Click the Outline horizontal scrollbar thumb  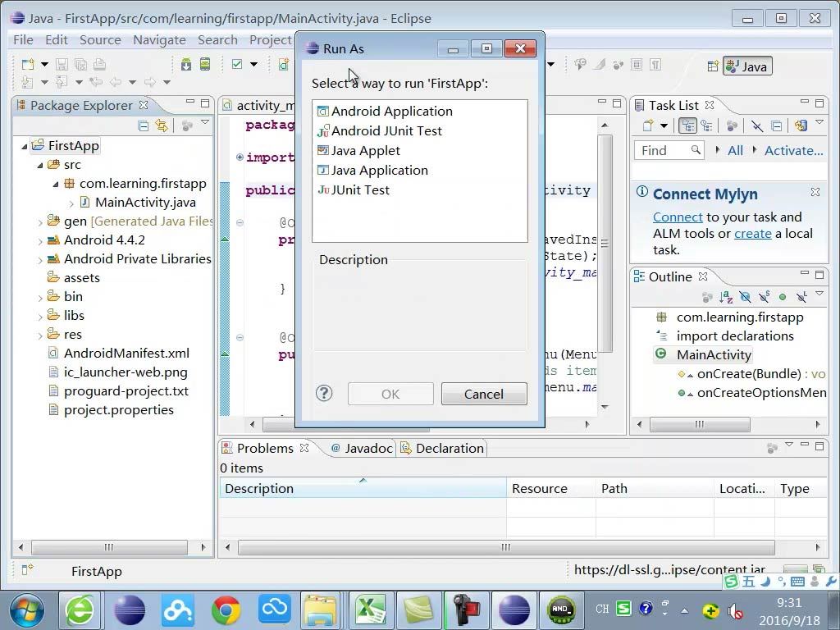point(700,424)
